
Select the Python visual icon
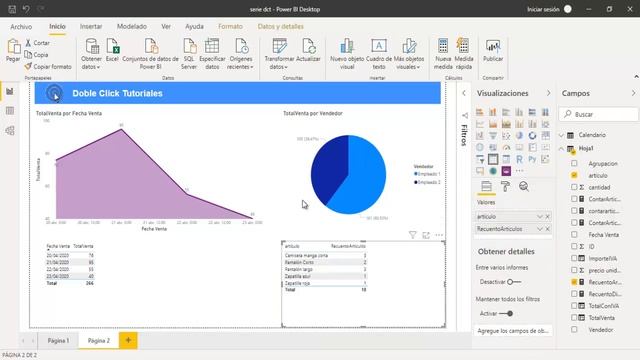click(532, 159)
